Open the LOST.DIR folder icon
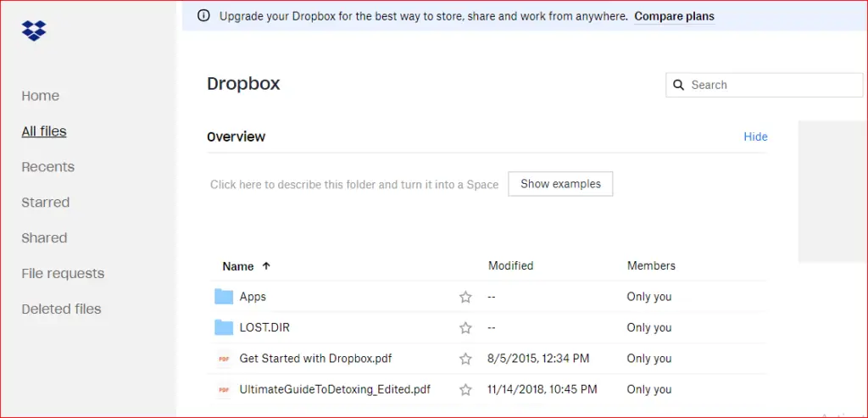This screenshot has width=868, height=418. [x=224, y=328]
